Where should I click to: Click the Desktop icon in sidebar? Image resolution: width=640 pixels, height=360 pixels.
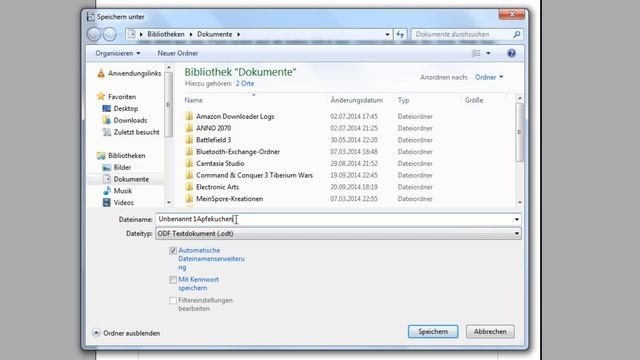107,109
